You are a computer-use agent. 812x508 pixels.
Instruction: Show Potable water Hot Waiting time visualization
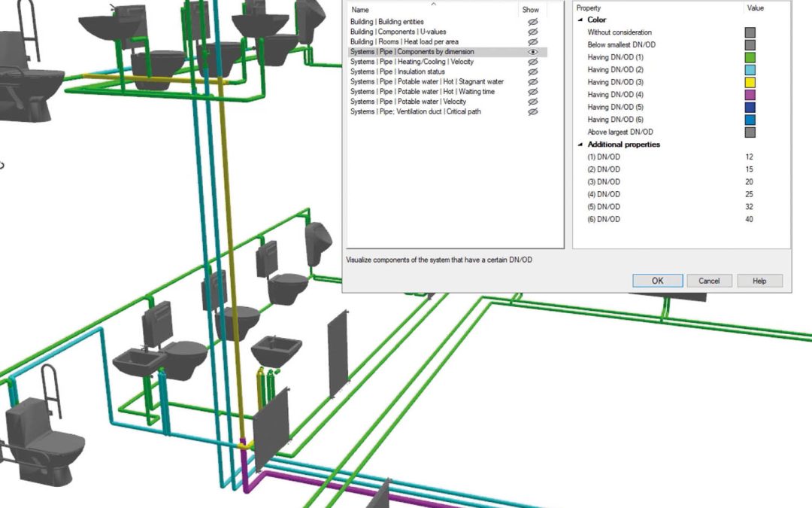click(x=532, y=92)
